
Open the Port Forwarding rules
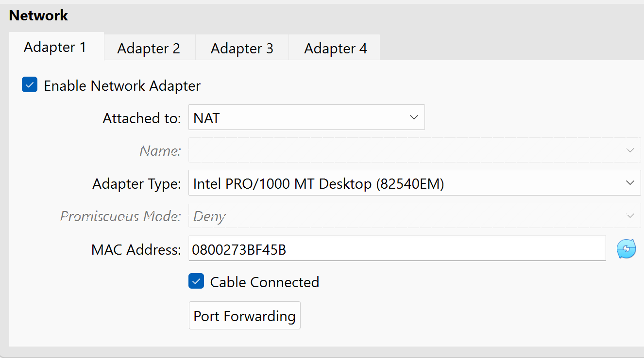244,316
